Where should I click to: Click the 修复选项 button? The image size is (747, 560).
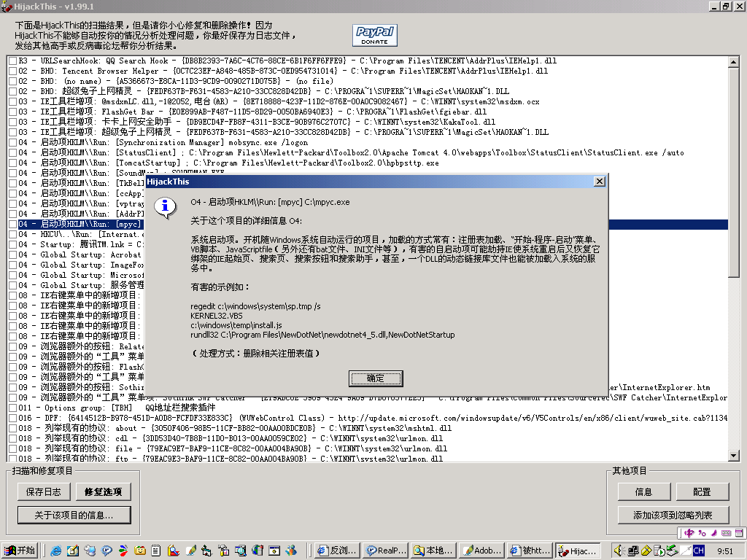(x=103, y=492)
